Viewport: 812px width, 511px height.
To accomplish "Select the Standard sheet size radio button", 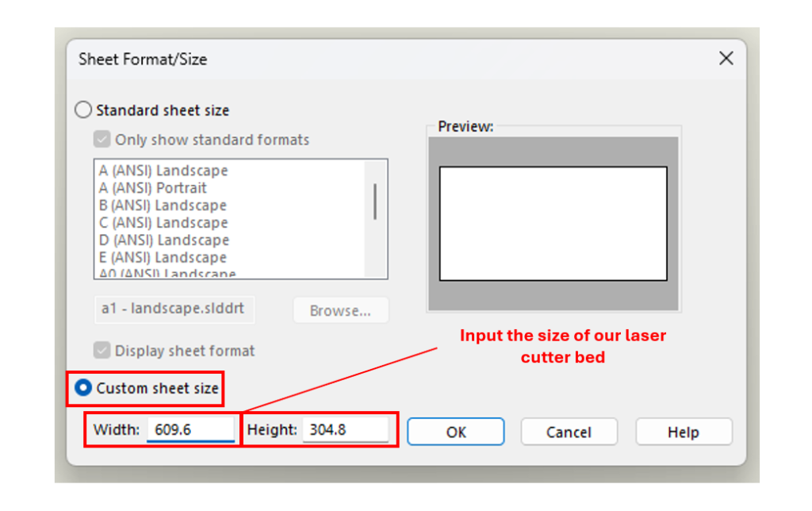I will coord(83,110).
